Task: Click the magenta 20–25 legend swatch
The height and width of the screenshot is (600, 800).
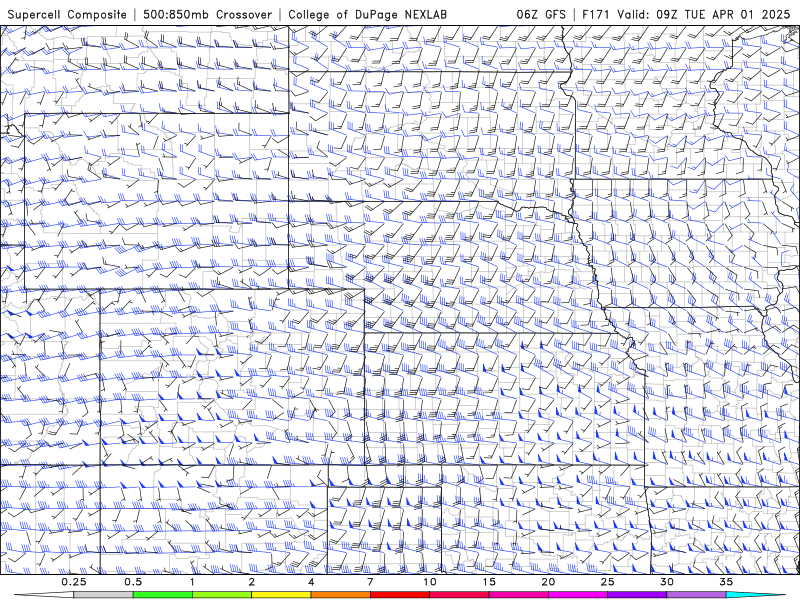Action: coord(578,595)
